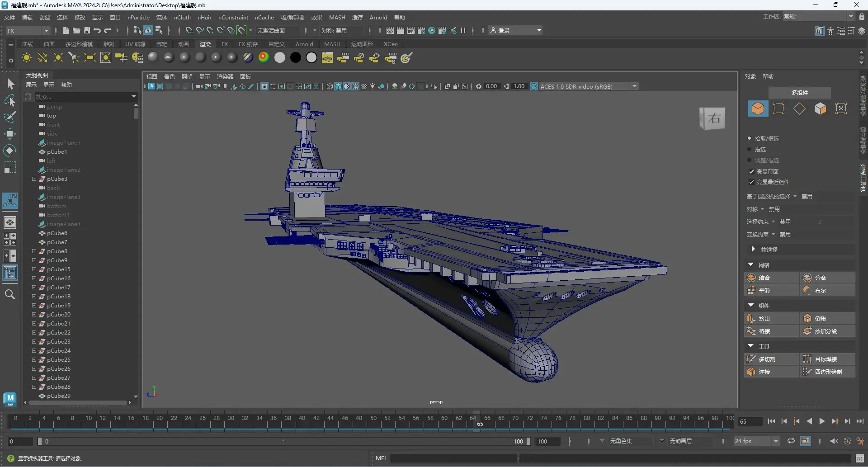Open the 工作区 workspace dropdown
Viewport: 868px width, 467px height.
pos(818,16)
